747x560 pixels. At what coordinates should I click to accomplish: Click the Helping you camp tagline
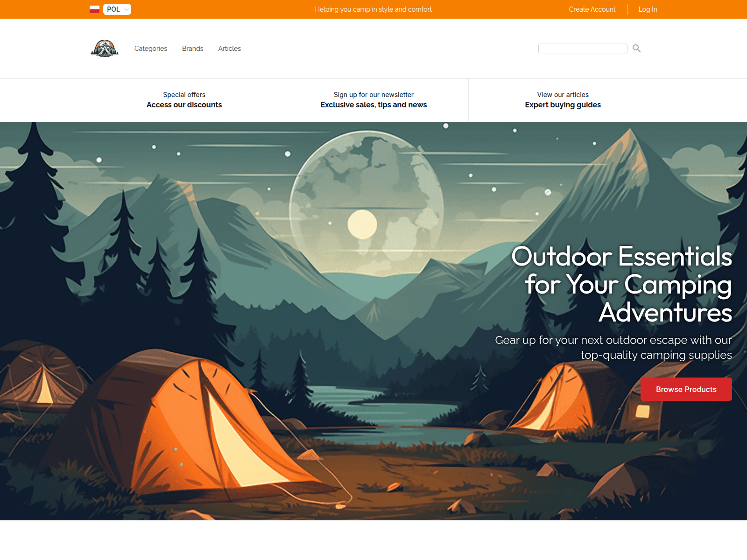point(373,9)
